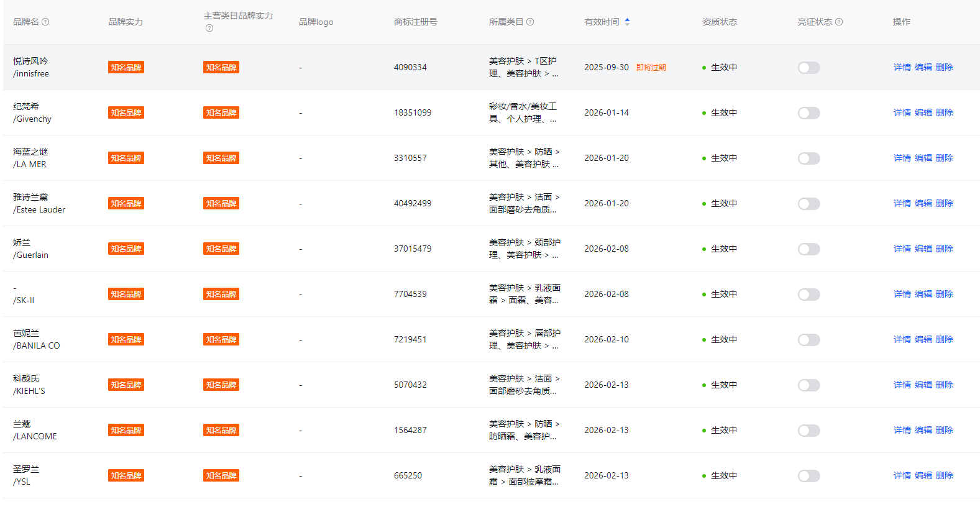Click the 即将过期 warning label for innisfree
The width and height of the screenshot is (980, 512).
(x=651, y=68)
